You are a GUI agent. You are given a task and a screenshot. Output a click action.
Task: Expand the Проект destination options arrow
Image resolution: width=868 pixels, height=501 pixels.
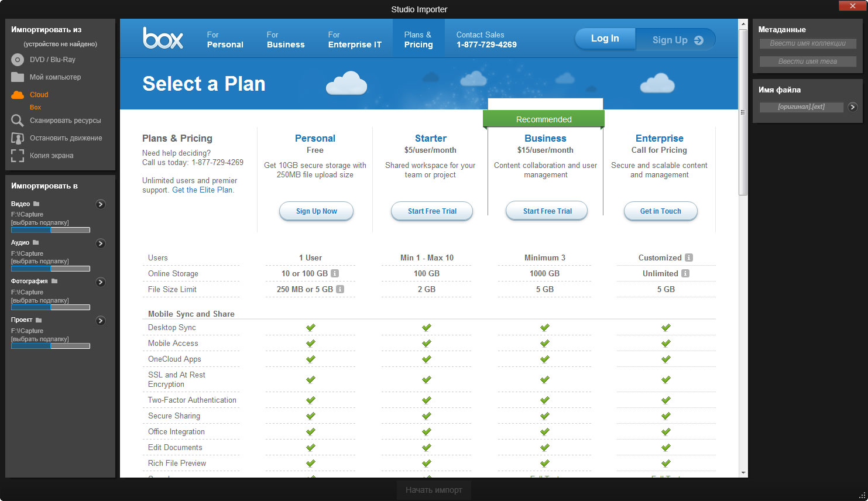click(101, 321)
